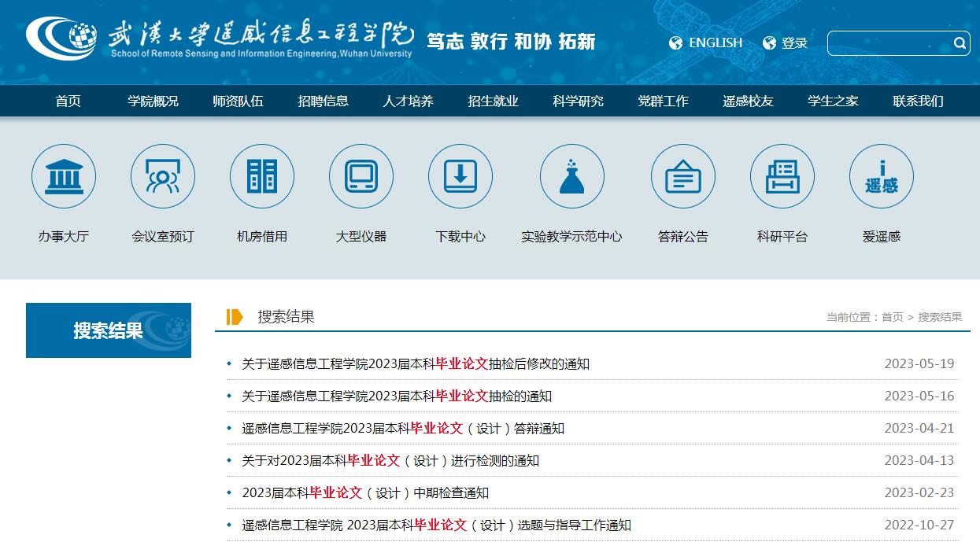This screenshot has height=542, width=980.
Task: Click the 实验教学示范中心 flask icon
Action: 571,176
